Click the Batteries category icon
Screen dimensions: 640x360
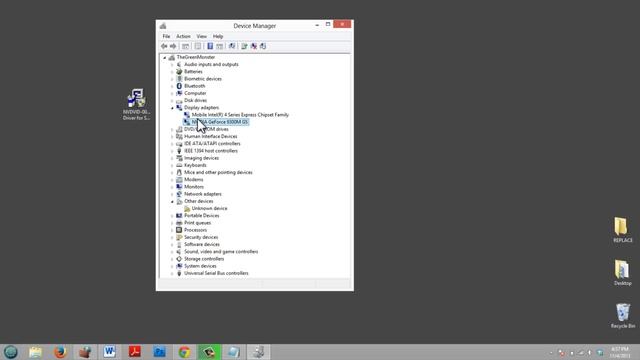179,71
